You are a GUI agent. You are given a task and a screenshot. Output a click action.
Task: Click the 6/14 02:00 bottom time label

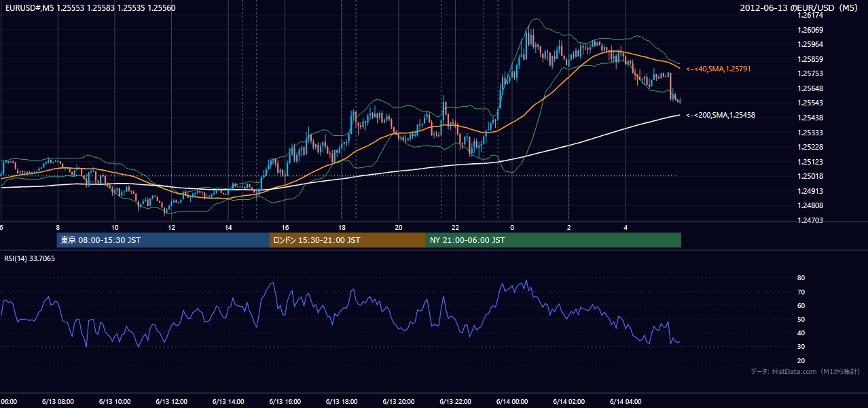click(568, 401)
